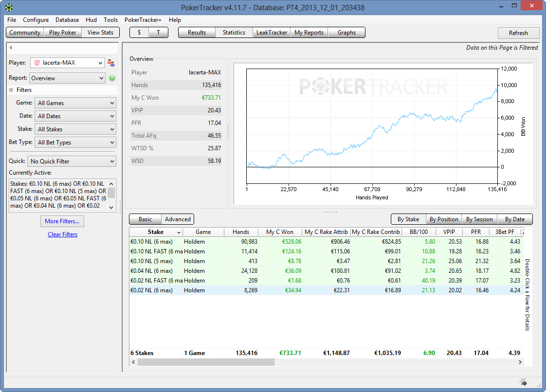Viewport: 546px width, 392px height.
Task: Select the €0.10 NL (6 max) row
Action: click(326, 242)
